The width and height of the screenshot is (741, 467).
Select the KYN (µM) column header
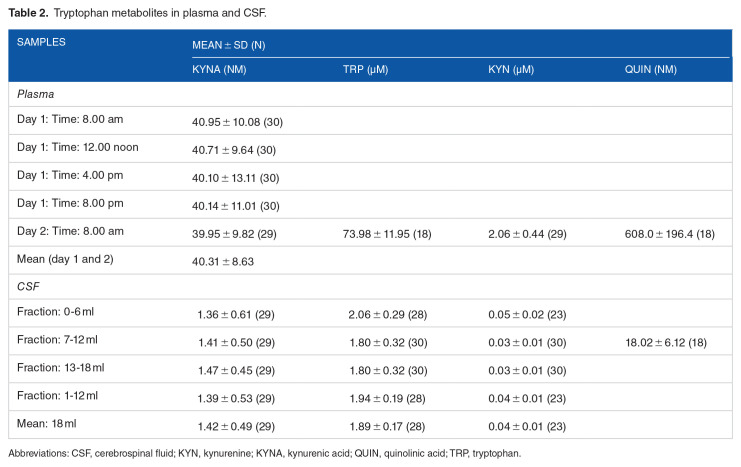tap(509, 69)
